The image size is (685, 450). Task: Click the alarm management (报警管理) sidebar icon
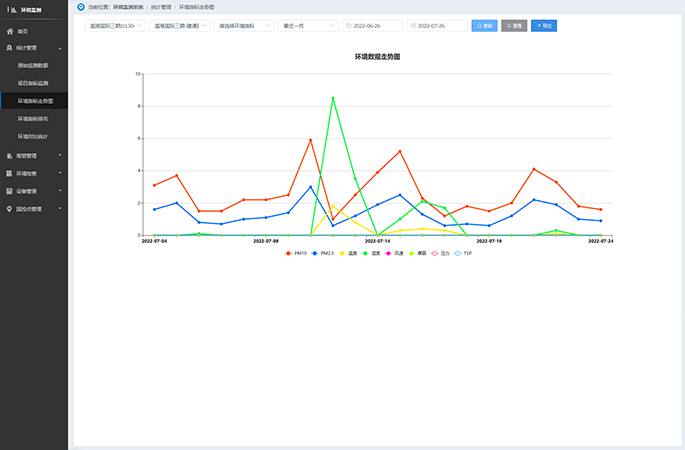(9, 155)
